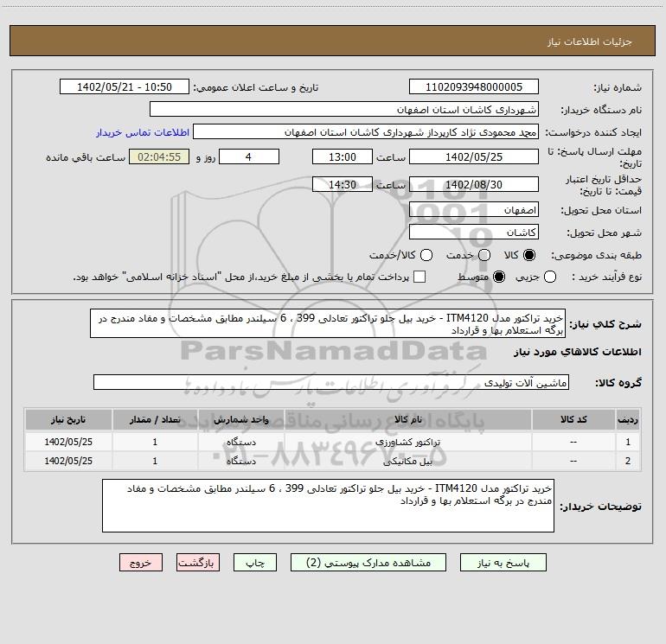Click the تاریخ نیاز column header
The image size is (666, 644).
pyautogui.click(x=68, y=419)
